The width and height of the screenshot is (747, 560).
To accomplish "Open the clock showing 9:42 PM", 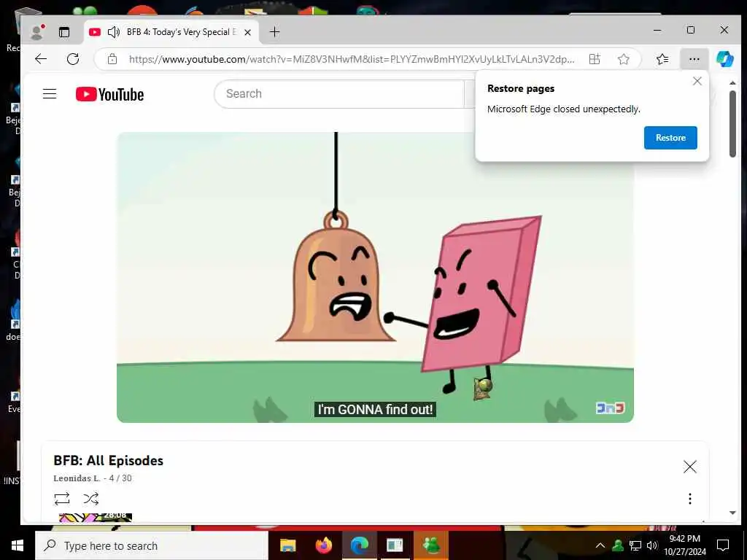I will pos(684,545).
